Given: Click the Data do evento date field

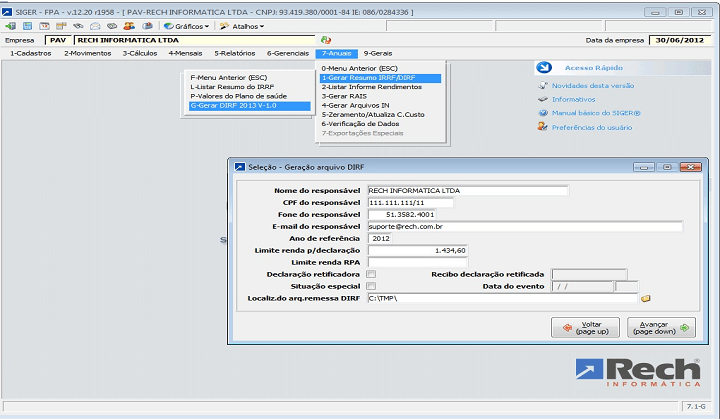Looking at the screenshot, I should click(583, 286).
